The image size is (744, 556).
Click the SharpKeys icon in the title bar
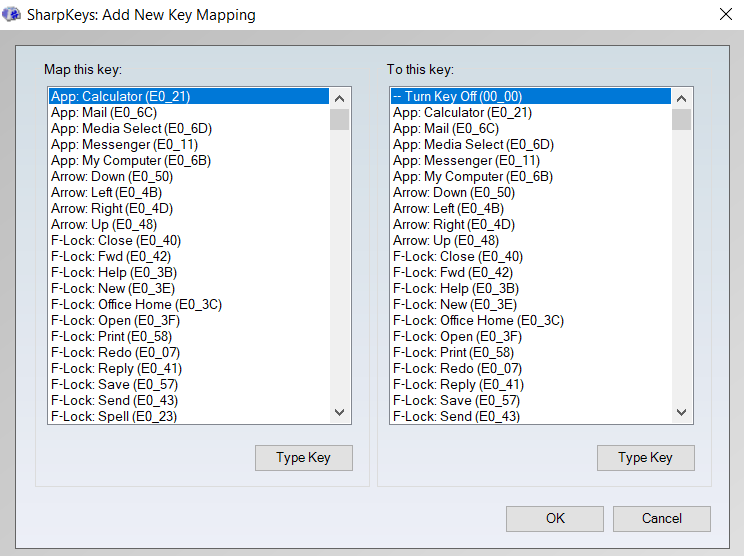coord(13,15)
